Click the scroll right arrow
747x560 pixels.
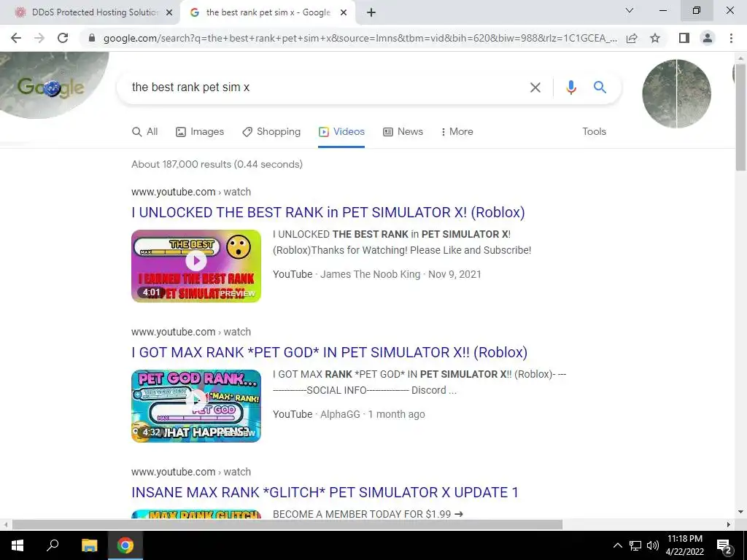coord(729,525)
